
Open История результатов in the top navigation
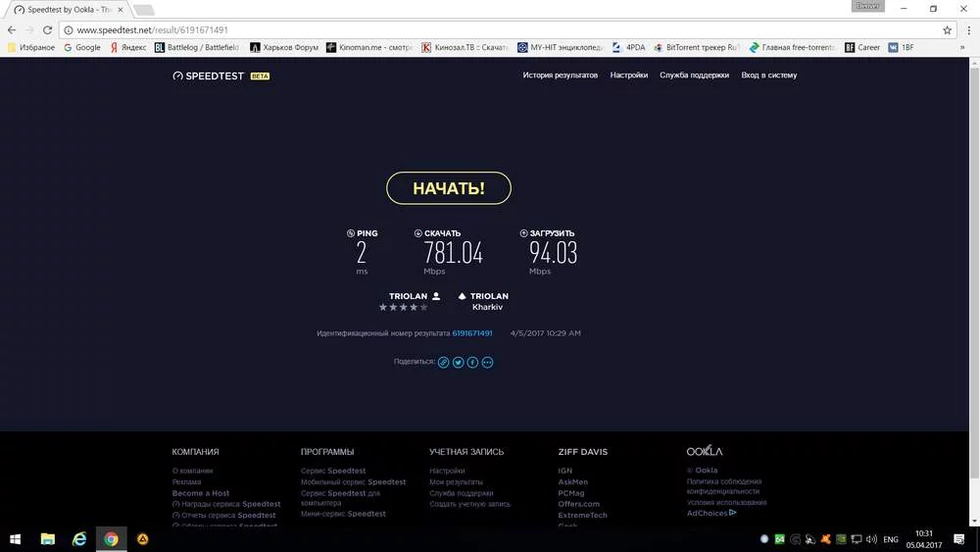[560, 75]
